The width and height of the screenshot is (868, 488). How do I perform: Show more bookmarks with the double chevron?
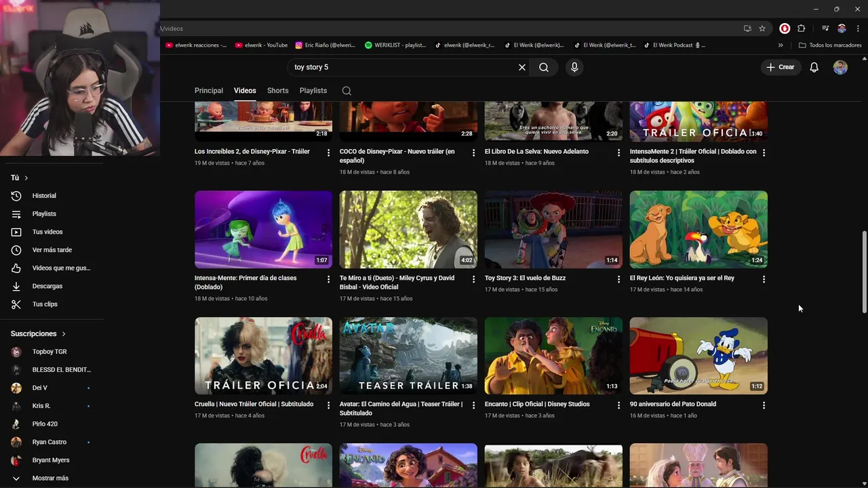[x=781, y=45]
